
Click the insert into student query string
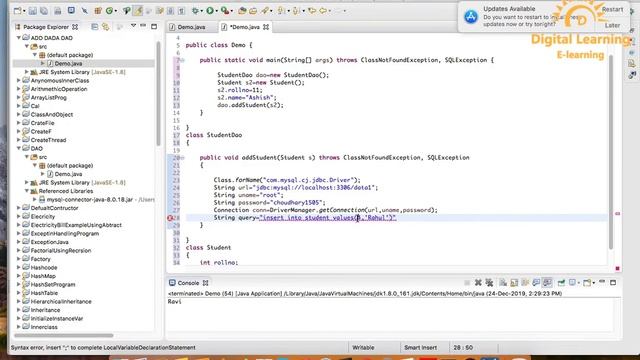pyautogui.click(x=328, y=218)
